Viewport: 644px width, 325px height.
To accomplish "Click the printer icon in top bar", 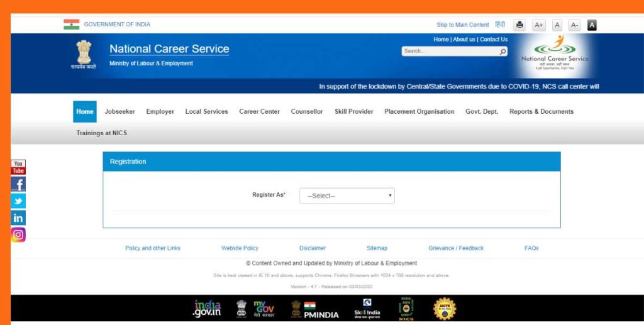I will 519,25.
